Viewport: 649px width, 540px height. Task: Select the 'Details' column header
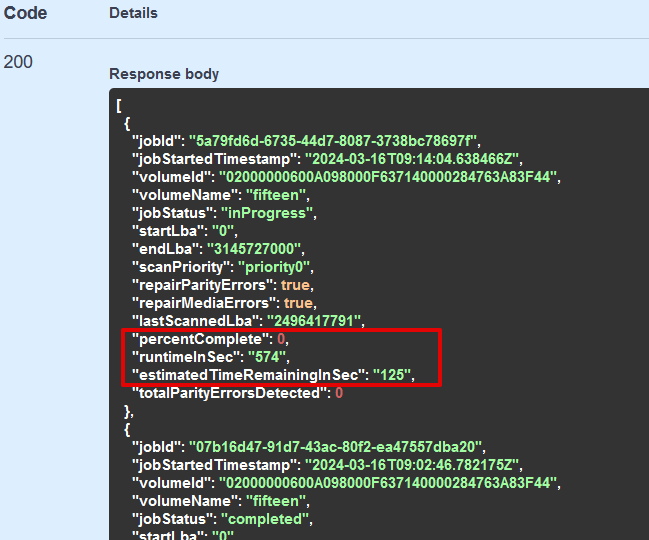(133, 13)
